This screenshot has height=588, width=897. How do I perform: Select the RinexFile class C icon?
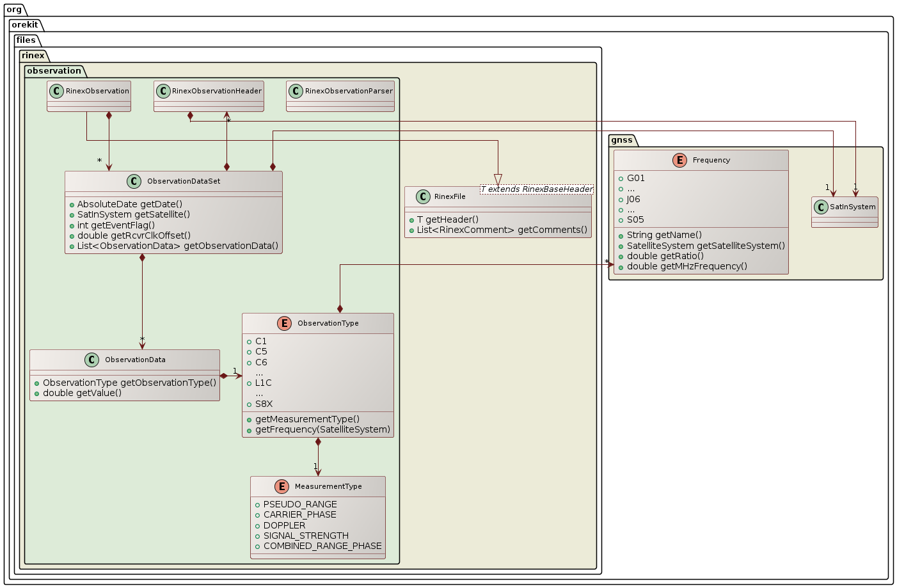[422, 197]
